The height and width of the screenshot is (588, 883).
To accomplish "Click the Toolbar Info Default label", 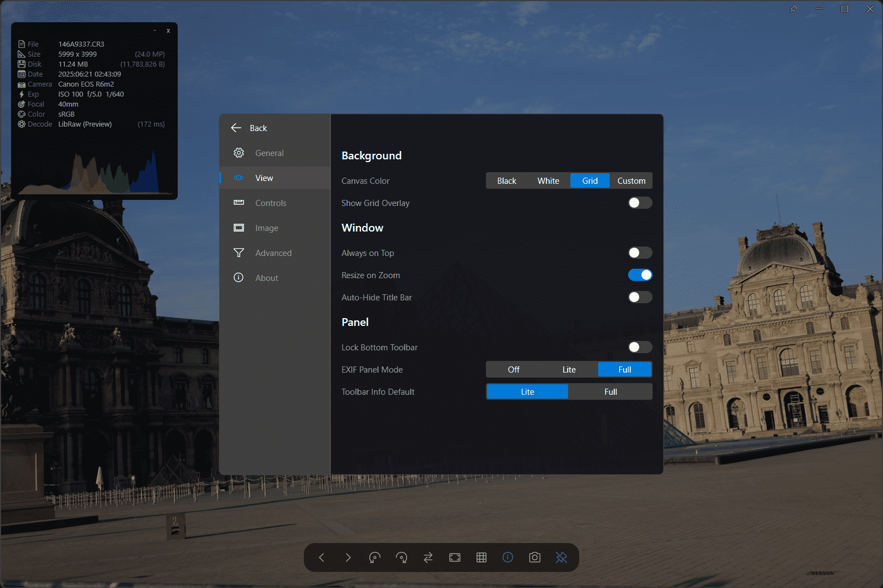I will pos(378,392).
